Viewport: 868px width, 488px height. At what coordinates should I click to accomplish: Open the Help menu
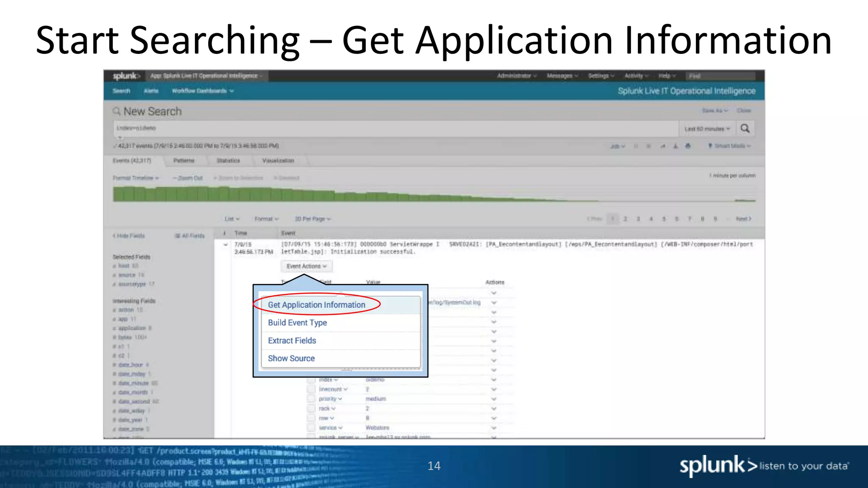pos(667,76)
